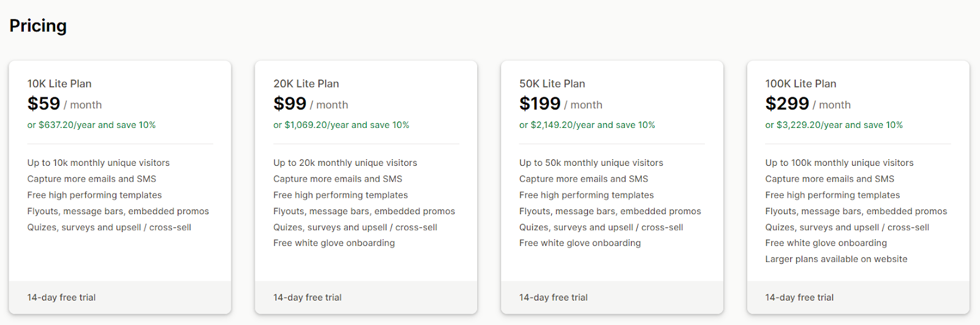The width and height of the screenshot is (980, 325).
Task: Click the $637.20/year savings offer
Action: [x=91, y=125]
